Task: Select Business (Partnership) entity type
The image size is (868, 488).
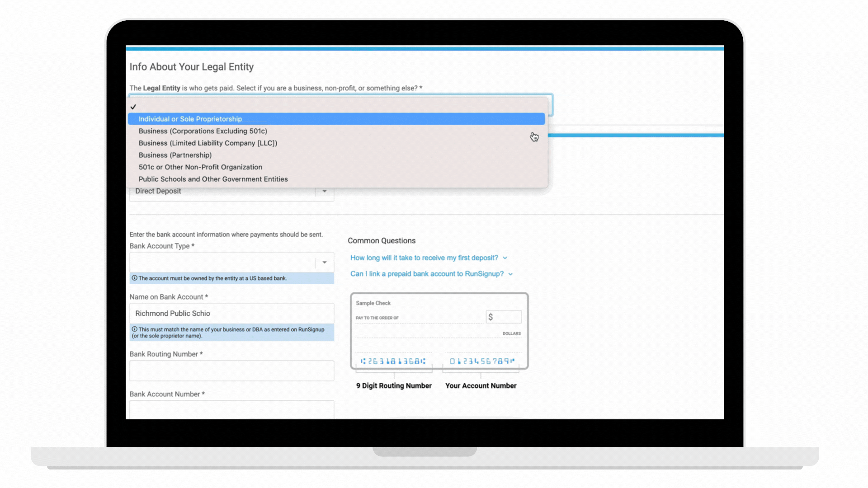Action: tap(175, 155)
